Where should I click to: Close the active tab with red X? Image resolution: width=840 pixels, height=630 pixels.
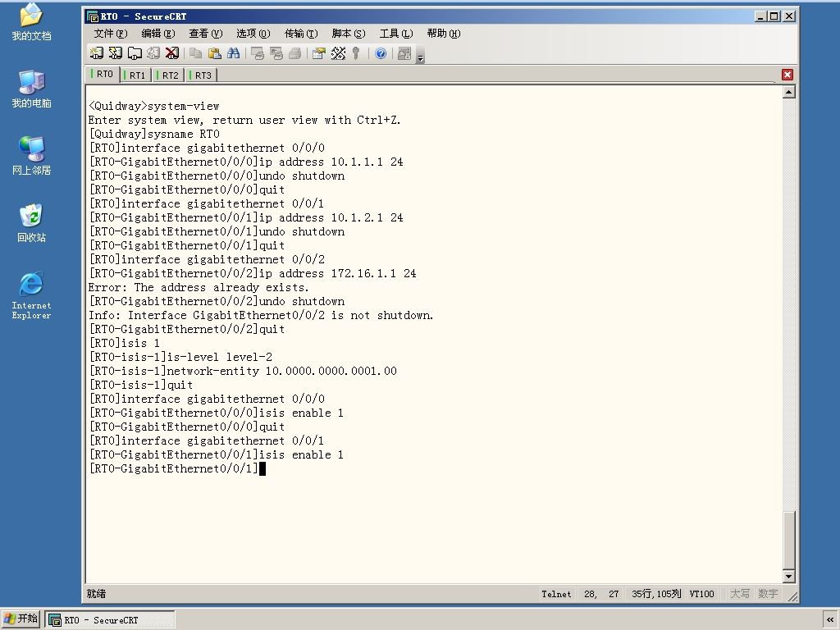pyautogui.click(x=787, y=75)
